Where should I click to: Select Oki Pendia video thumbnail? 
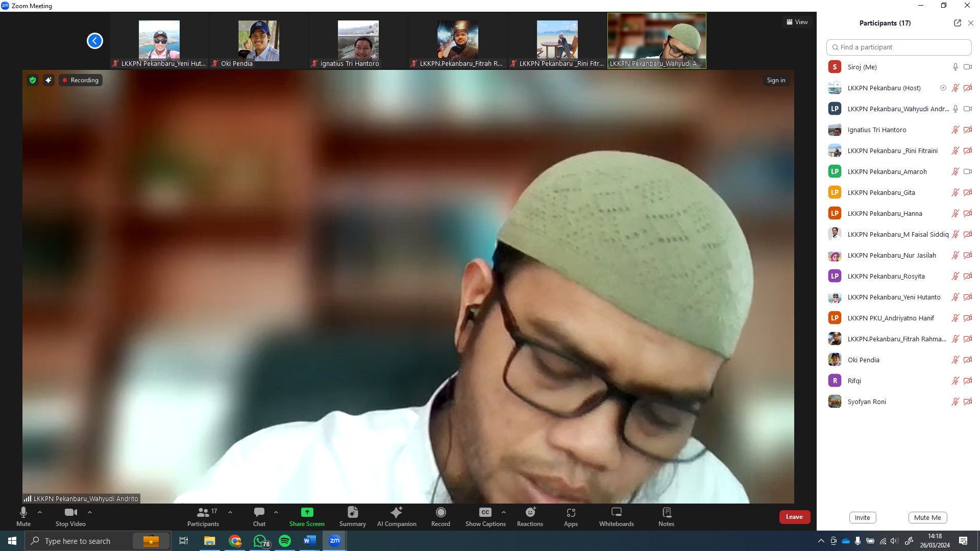(x=259, y=41)
